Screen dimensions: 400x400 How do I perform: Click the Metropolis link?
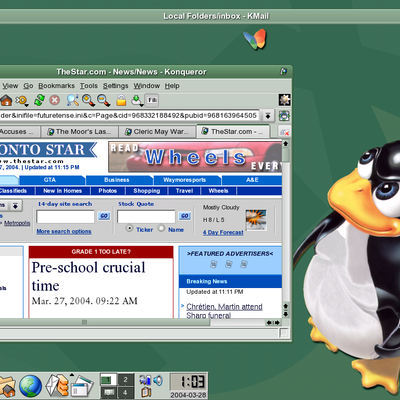coord(17,223)
